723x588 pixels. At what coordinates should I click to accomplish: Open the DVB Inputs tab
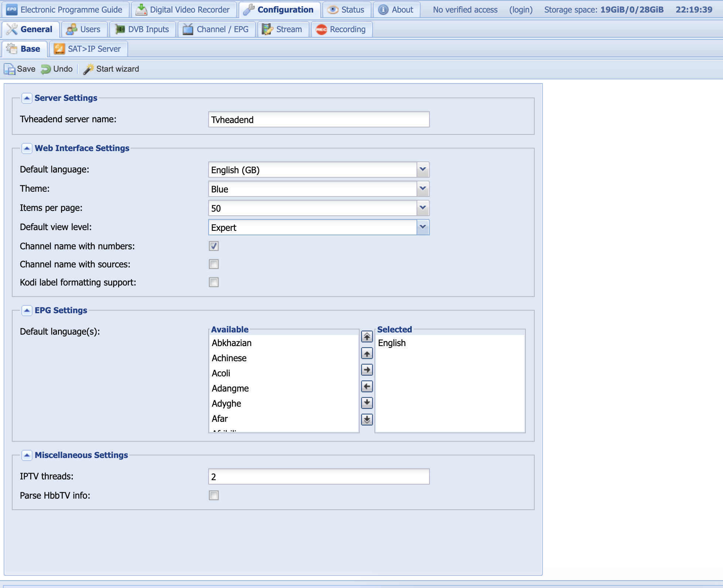click(x=142, y=29)
